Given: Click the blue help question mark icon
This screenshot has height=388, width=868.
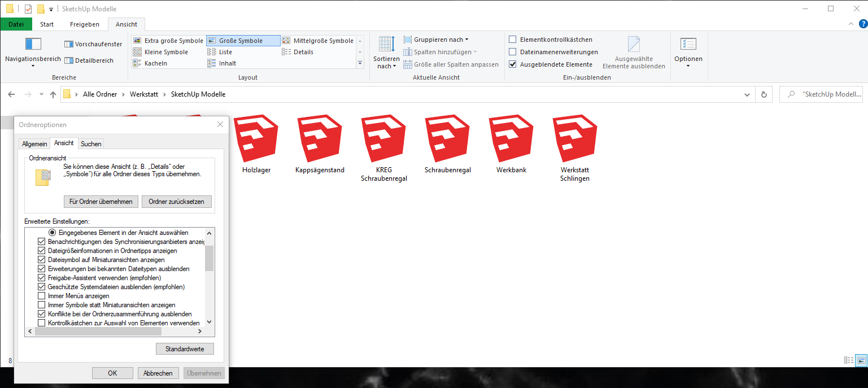Looking at the screenshot, I should point(863,24).
